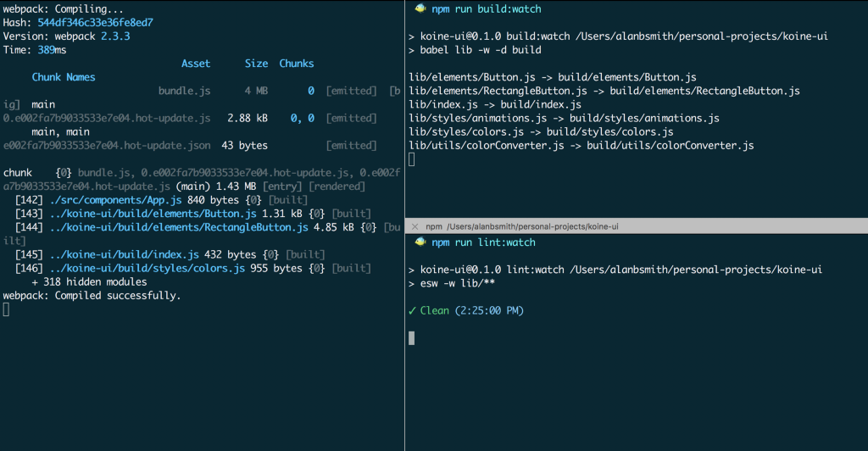
Task: Click the '[entry]' tag in chunk line
Action: pyautogui.click(x=282, y=187)
